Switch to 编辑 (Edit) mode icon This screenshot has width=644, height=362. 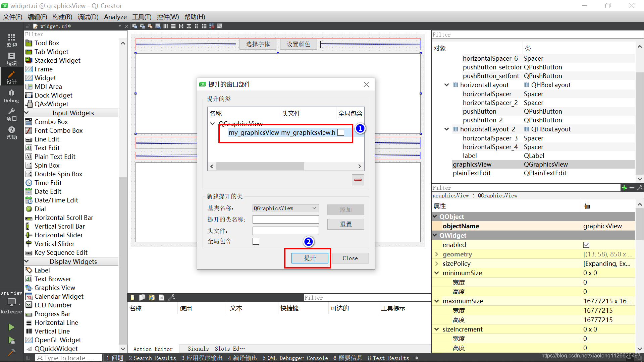click(x=11, y=59)
